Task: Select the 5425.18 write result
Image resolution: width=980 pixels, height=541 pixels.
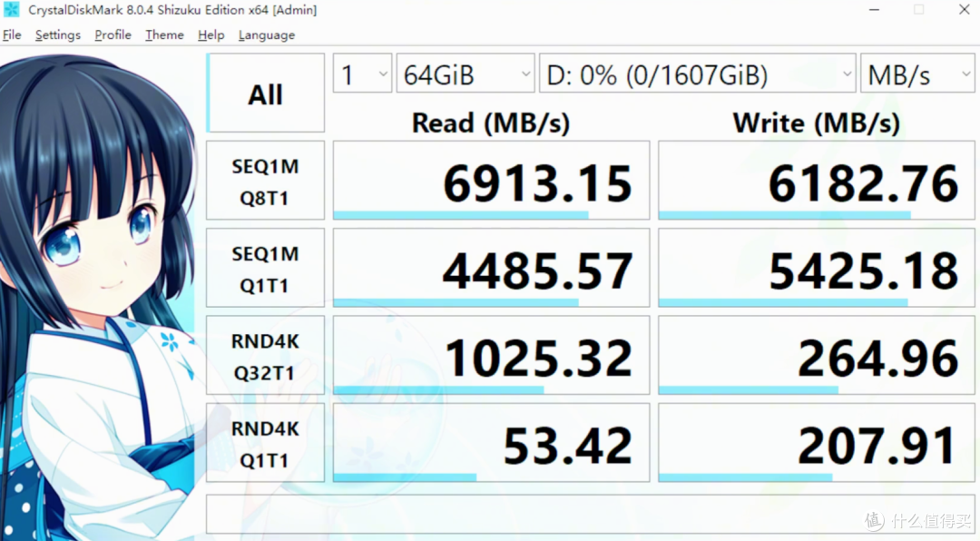Action: click(x=817, y=269)
